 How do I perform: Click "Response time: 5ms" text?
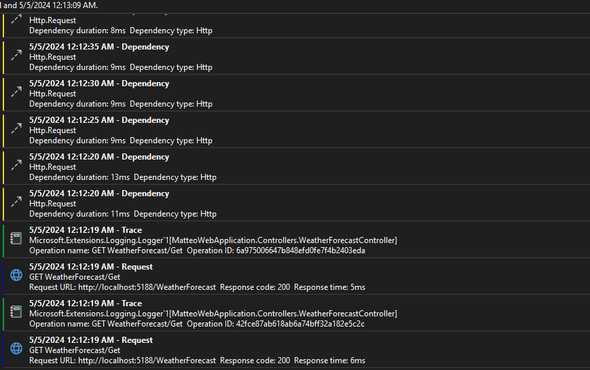pos(329,287)
